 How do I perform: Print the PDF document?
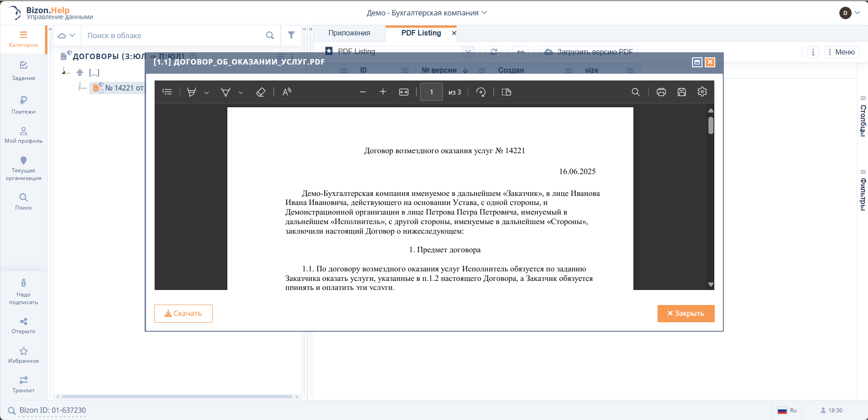(661, 92)
